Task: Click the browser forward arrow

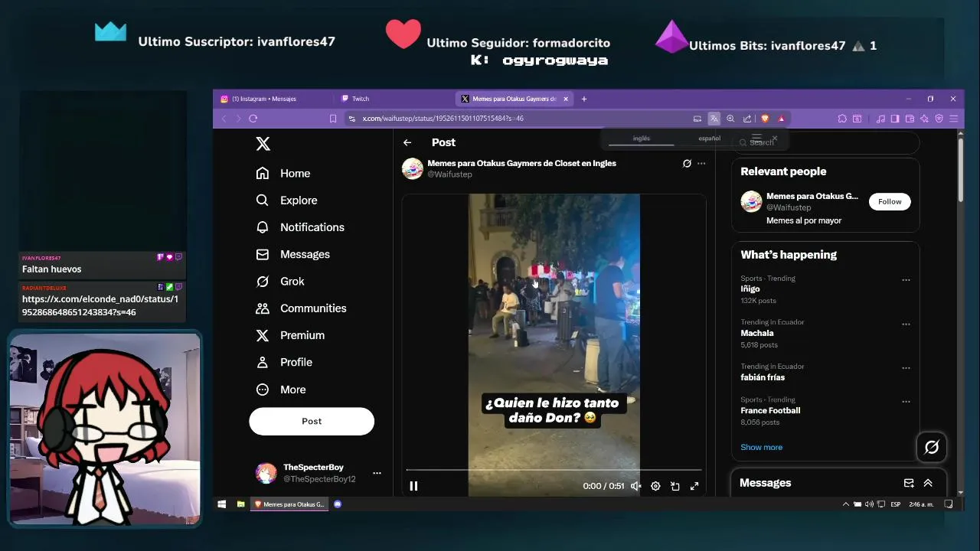Action: pos(238,119)
